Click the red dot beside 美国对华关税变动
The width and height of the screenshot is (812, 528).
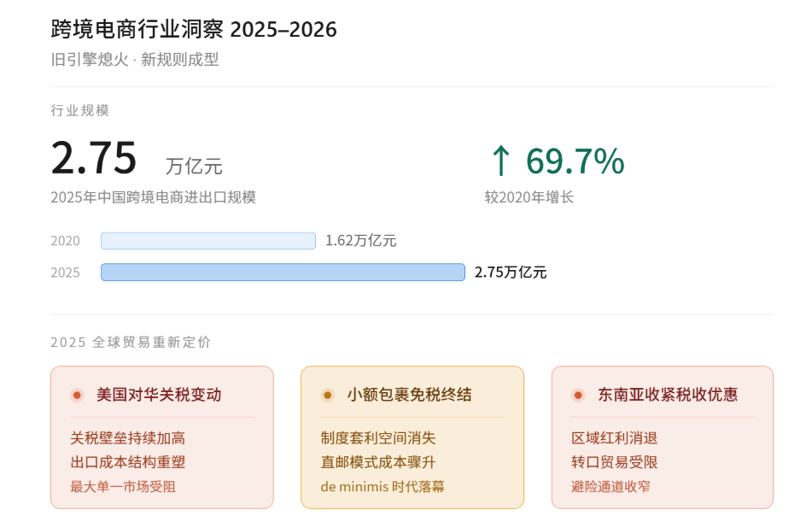[77, 396]
